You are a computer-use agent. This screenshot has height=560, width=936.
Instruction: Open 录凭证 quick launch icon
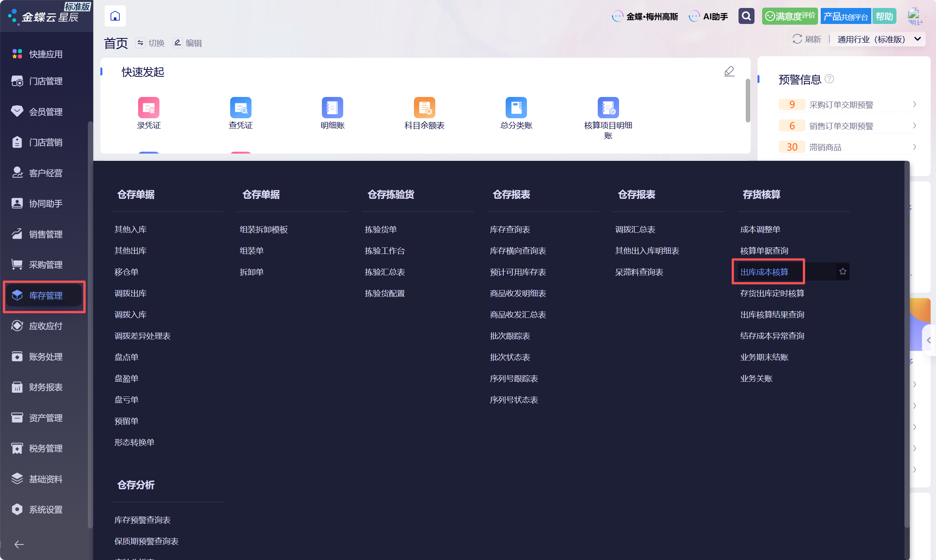[x=148, y=108]
